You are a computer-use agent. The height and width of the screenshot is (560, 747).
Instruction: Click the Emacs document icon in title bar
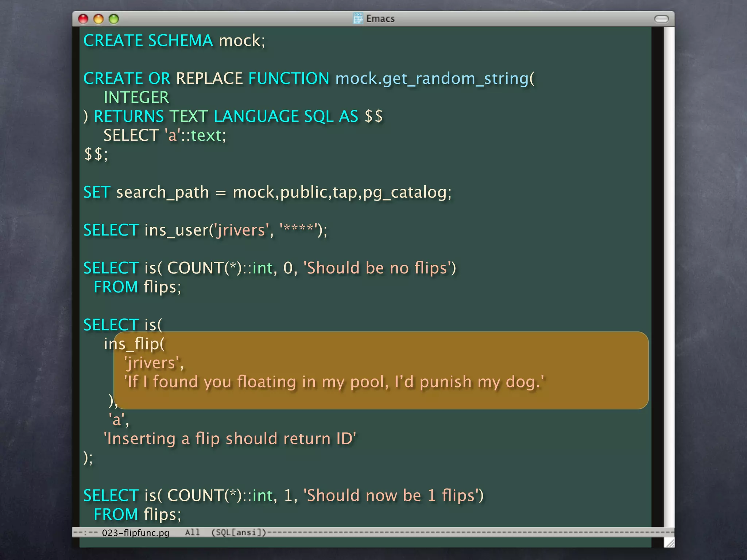click(358, 18)
